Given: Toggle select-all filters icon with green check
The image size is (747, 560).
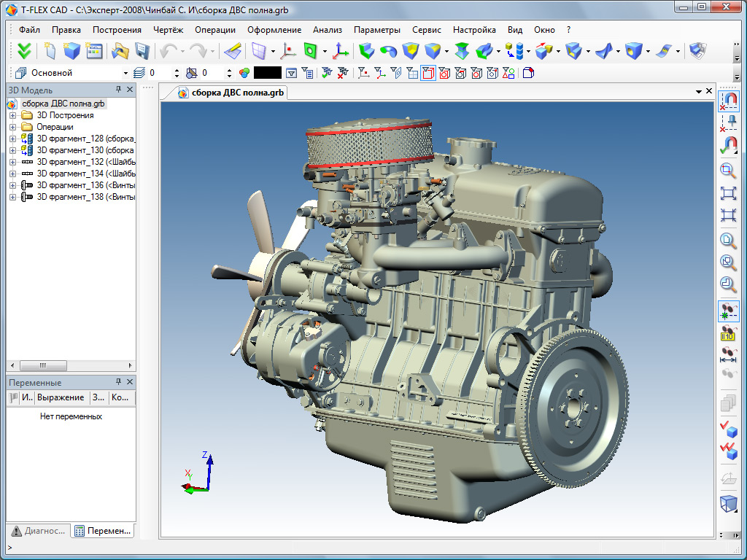Looking at the screenshot, I should 327,73.
